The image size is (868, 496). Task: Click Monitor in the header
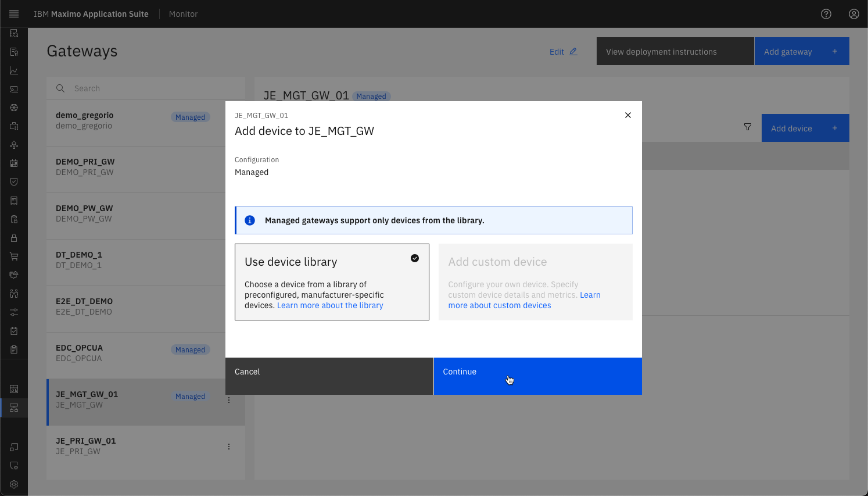click(x=183, y=14)
